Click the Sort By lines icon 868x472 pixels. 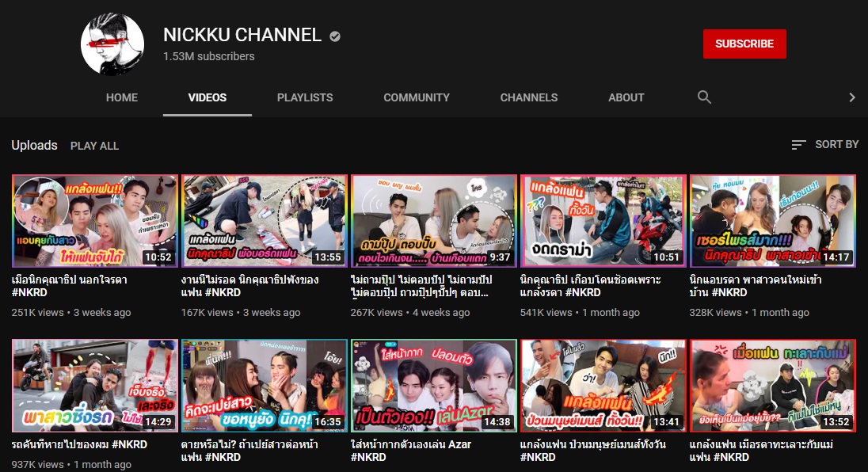(x=798, y=145)
